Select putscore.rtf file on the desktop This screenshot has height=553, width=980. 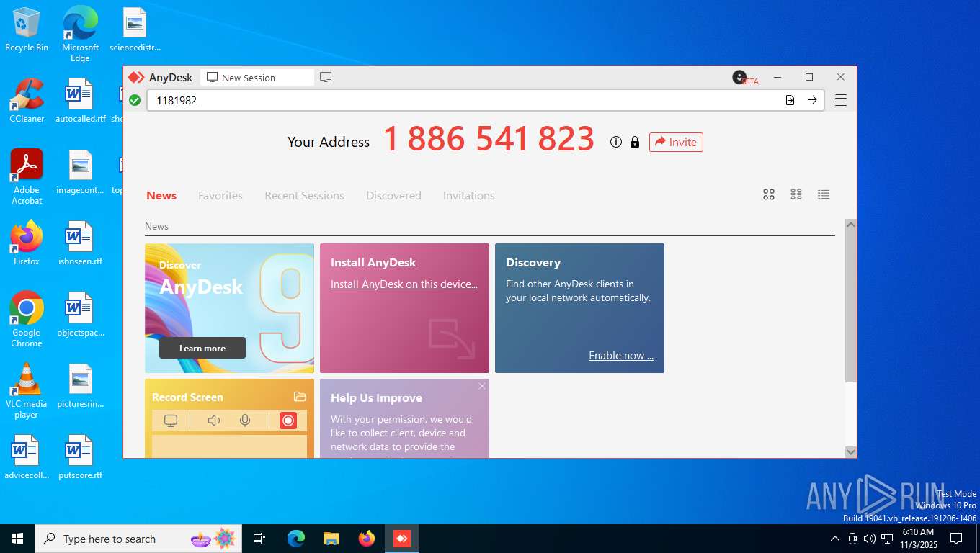pos(80,457)
